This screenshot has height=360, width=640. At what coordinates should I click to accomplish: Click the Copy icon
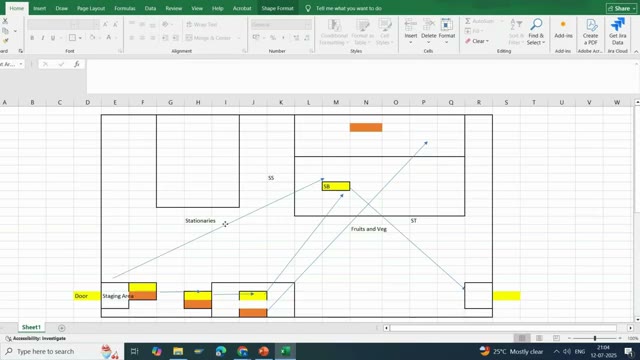pyautogui.click(x=5, y=31)
